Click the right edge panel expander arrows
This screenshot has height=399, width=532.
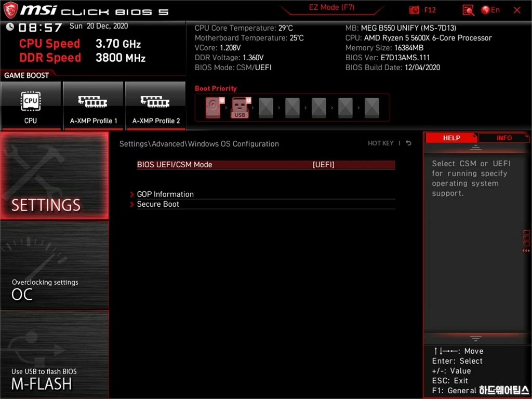pyautogui.click(x=526, y=250)
